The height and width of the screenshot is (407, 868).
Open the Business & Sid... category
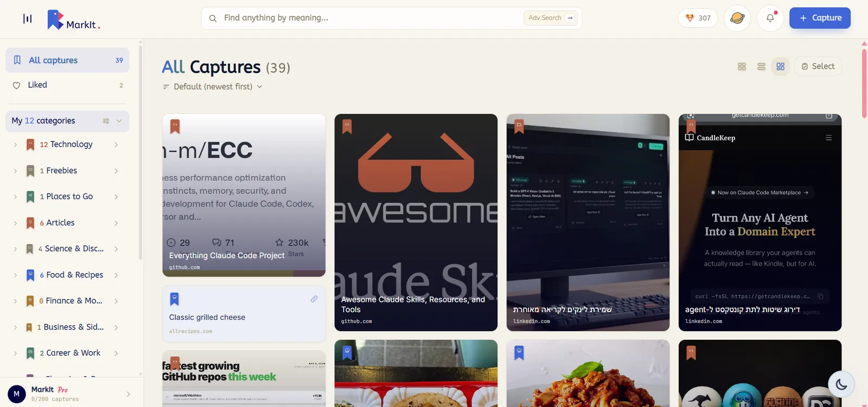pyautogui.click(x=71, y=327)
